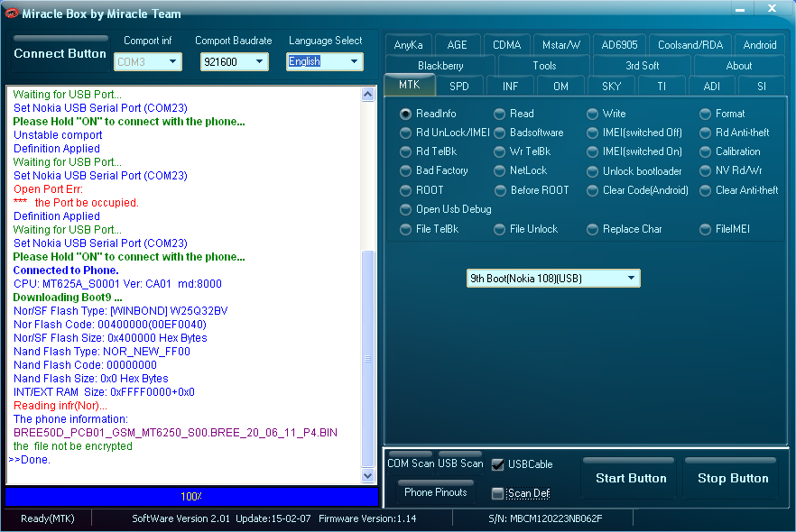Screen dimensions: 796x532
Task: Click the log scrollbar up arrow
Action: tap(368, 94)
